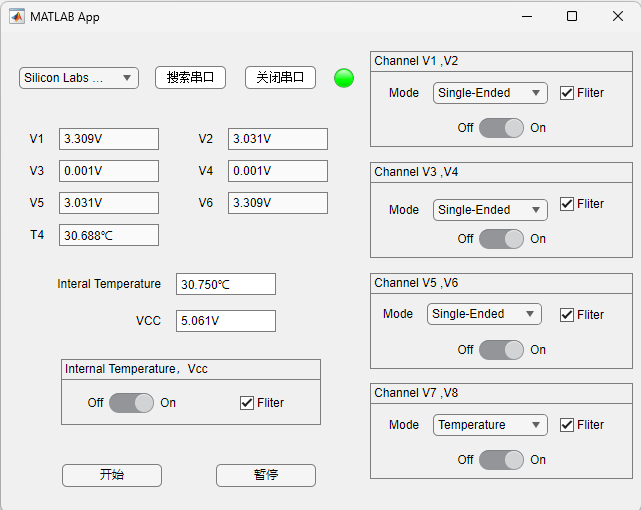
Task: Expand Mode dropdown for Channel V3, V4
Action: coord(490,210)
